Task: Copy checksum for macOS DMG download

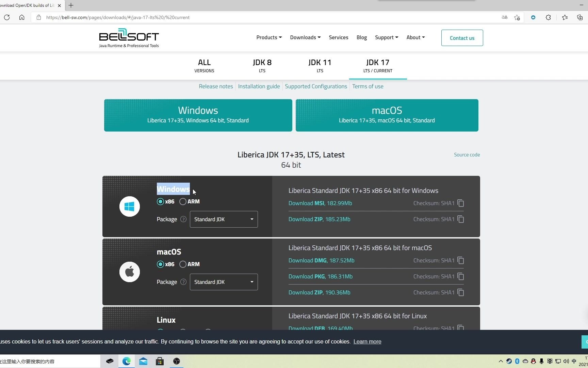Action: pyautogui.click(x=461, y=260)
